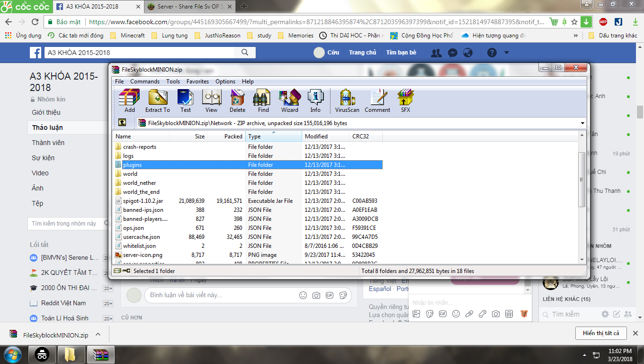This screenshot has height=364, width=644.
Task: Open the Tệp section of the group
Action: click(37, 203)
